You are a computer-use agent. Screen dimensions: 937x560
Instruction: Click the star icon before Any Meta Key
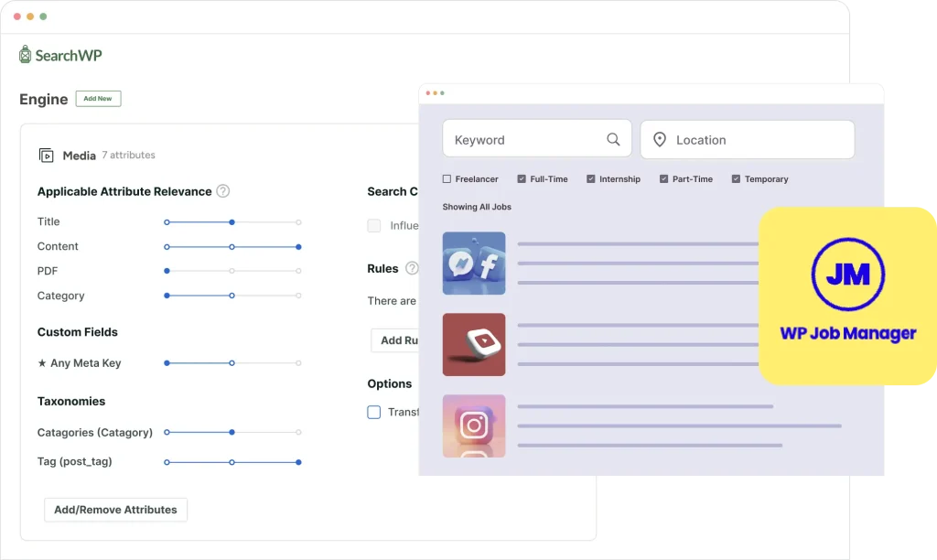click(42, 362)
